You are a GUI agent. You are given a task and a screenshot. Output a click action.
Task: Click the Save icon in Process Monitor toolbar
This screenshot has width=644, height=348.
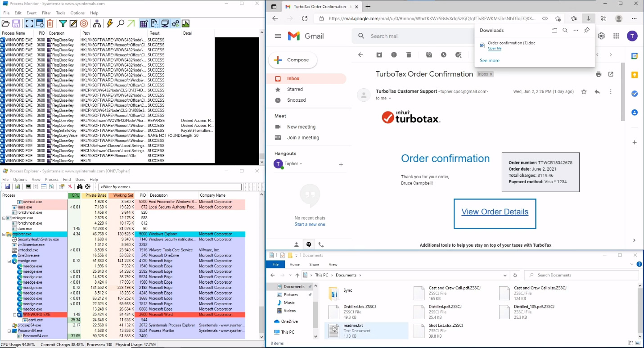[x=16, y=23]
